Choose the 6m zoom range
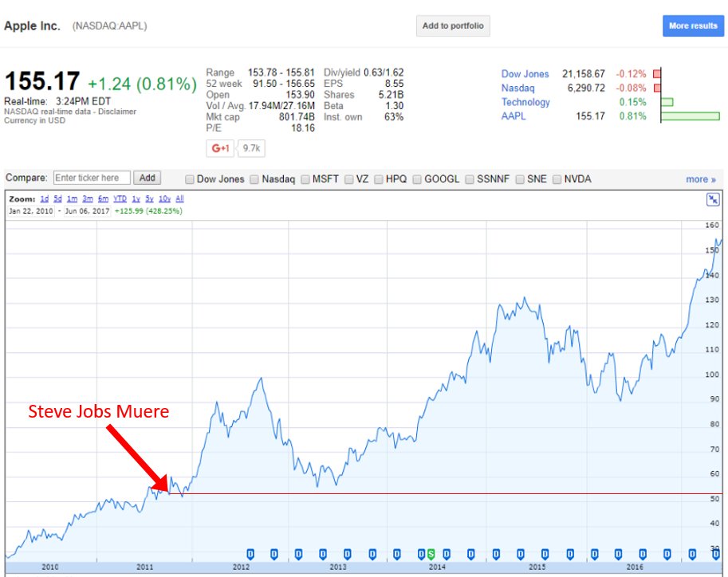728x577 pixels. coord(103,198)
